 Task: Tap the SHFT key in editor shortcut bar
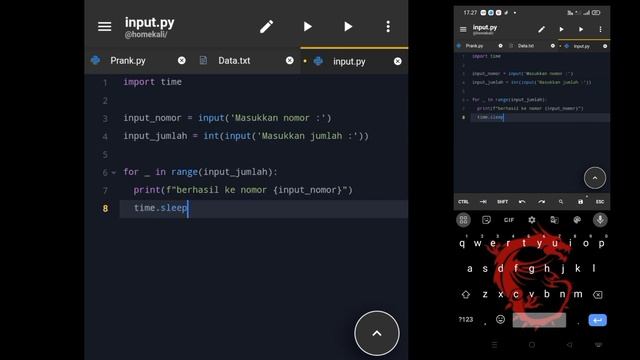click(502, 202)
